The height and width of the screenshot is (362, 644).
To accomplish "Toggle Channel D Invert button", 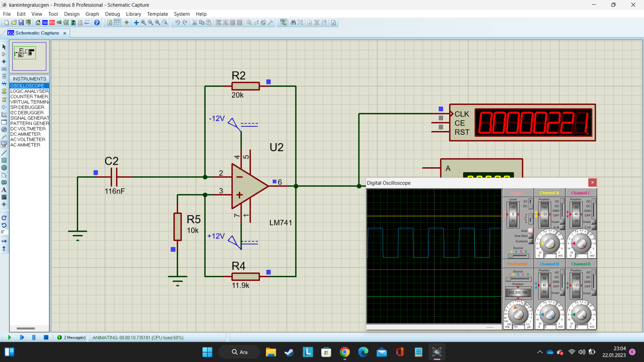I will (x=594, y=293).
